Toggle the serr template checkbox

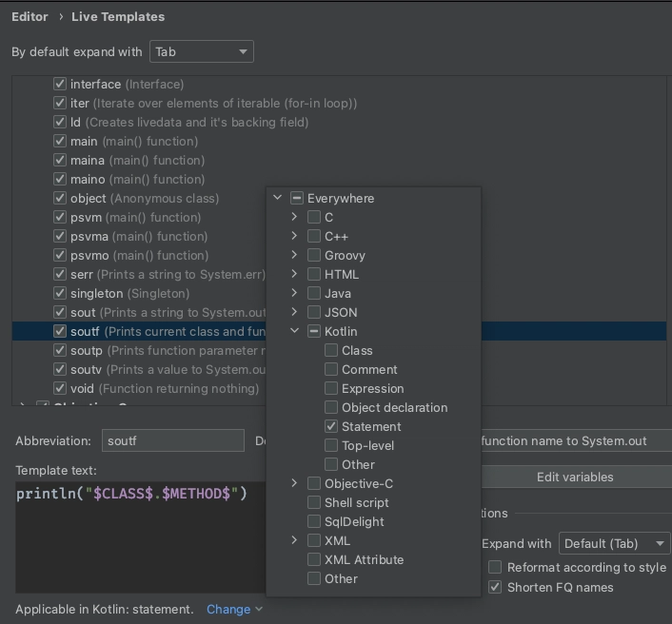click(60, 274)
